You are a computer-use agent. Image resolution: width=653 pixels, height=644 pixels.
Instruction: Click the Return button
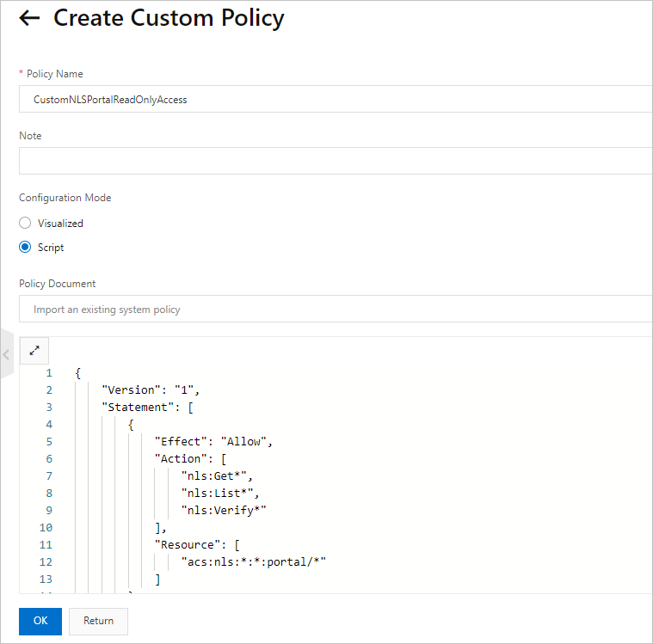click(x=98, y=621)
